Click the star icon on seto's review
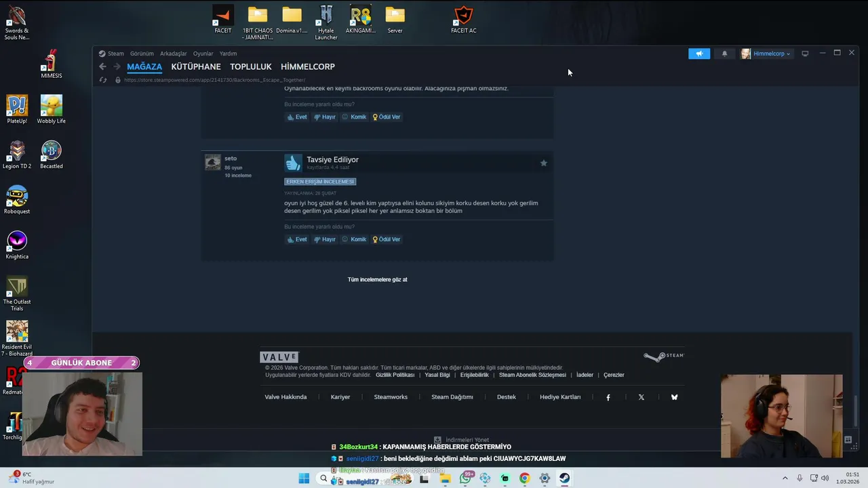Screen dimensions: 868x488 click(x=543, y=163)
